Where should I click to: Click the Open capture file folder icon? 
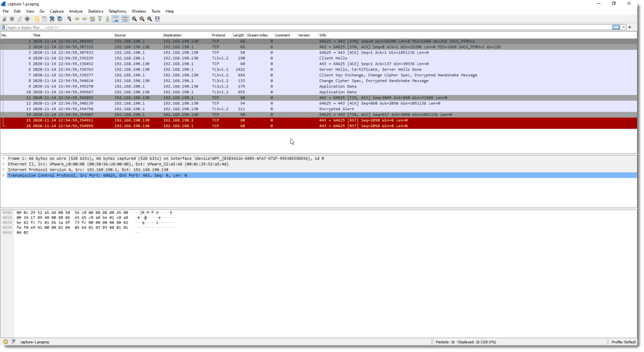(37, 19)
